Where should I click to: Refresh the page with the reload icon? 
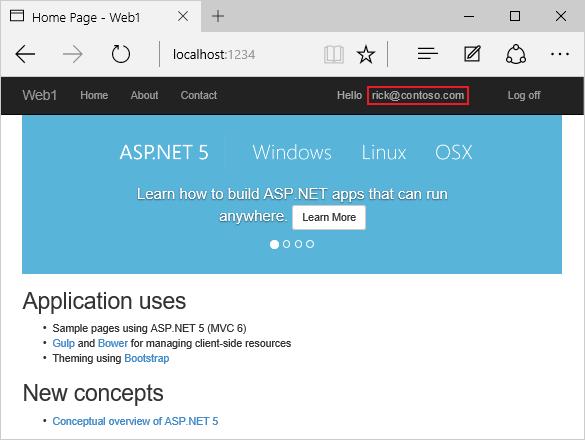[x=121, y=54]
